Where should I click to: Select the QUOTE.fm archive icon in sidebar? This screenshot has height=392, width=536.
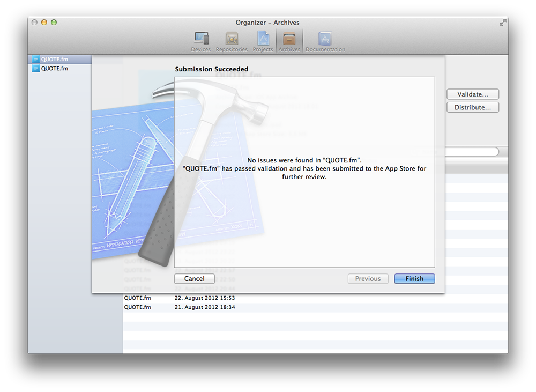pyautogui.click(x=37, y=60)
